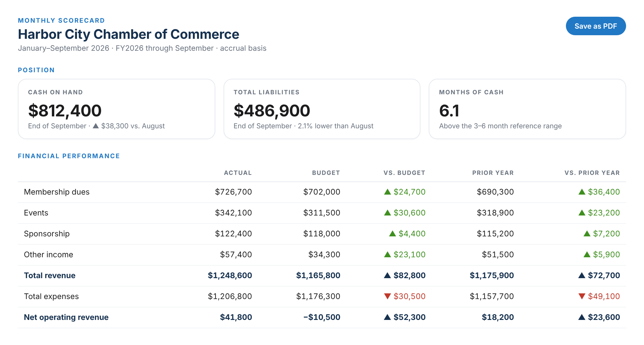Click the Prior Year column header
The width and height of the screenshot is (644, 345).
[x=493, y=173]
